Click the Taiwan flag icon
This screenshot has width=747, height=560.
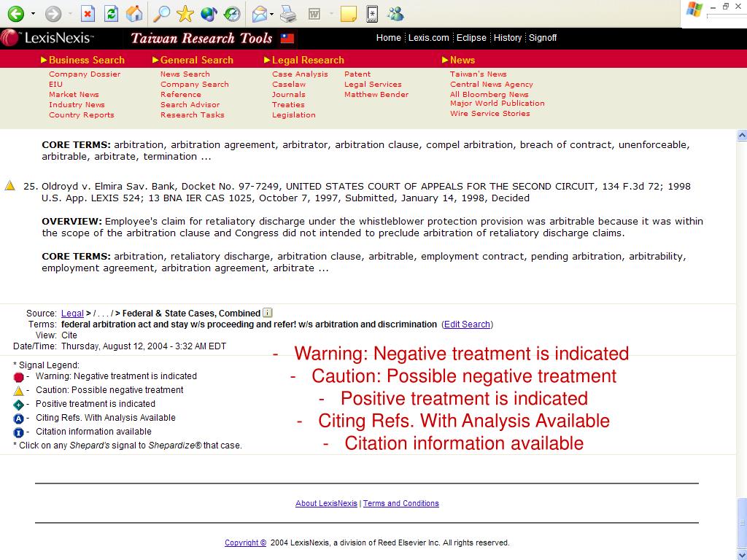pyautogui.click(x=287, y=38)
